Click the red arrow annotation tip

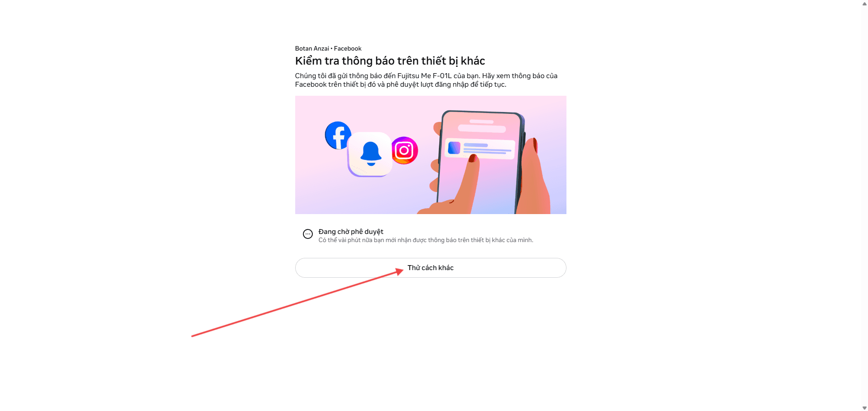400,271
